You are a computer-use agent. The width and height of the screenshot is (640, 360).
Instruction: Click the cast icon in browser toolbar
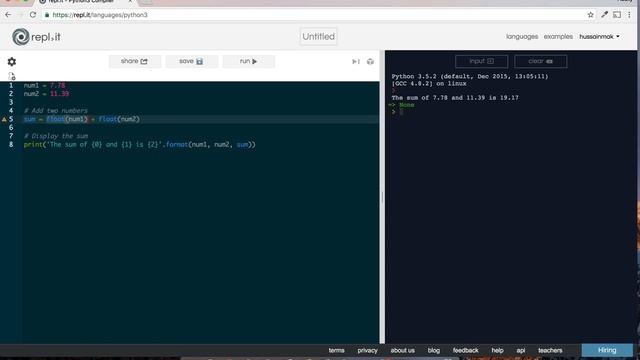click(x=617, y=15)
